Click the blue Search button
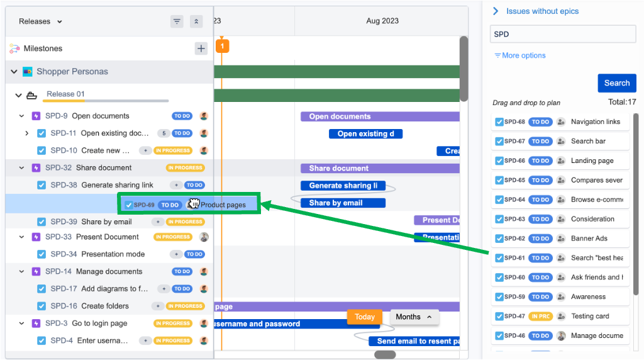The height and width of the screenshot is (360, 644). pos(616,83)
